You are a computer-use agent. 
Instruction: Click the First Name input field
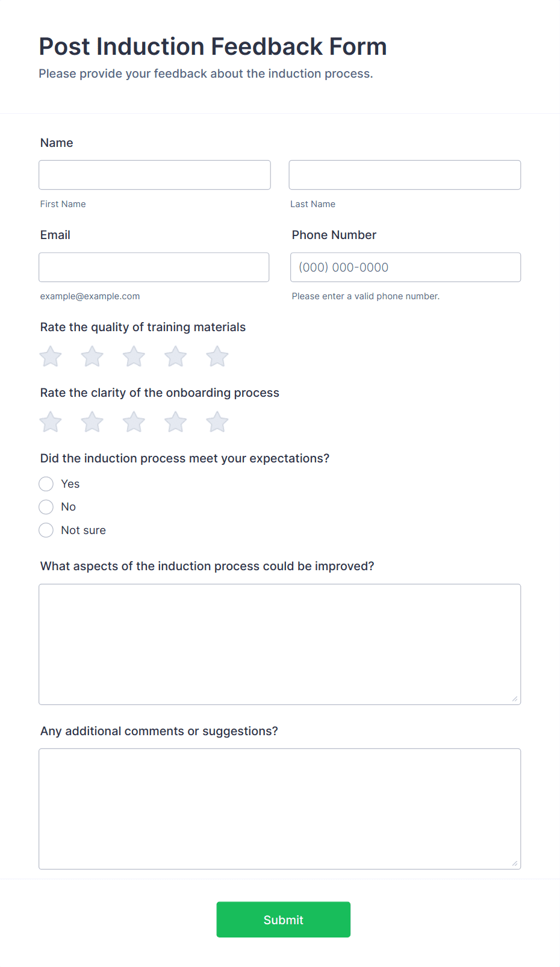click(x=154, y=175)
